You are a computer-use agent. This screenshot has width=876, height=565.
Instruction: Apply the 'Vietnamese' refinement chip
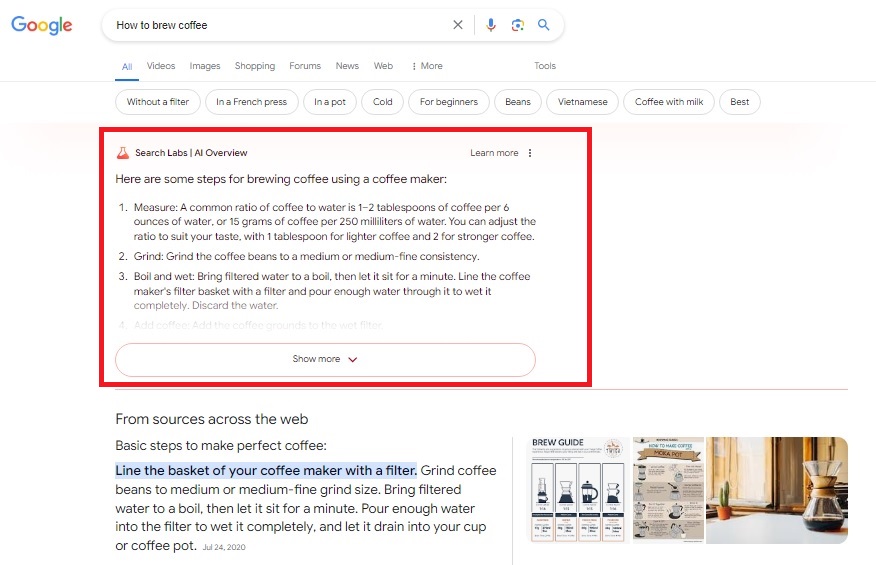pyautogui.click(x=582, y=102)
